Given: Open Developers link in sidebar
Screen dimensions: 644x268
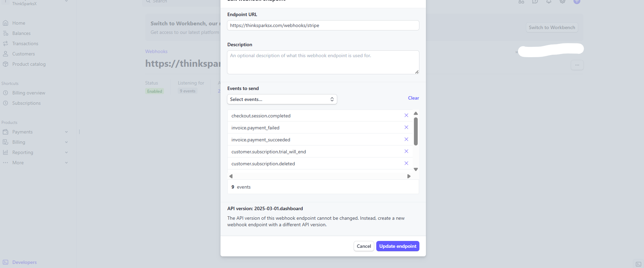Looking at the screenshot, I should pyautogui.click(x=25, y=262).
